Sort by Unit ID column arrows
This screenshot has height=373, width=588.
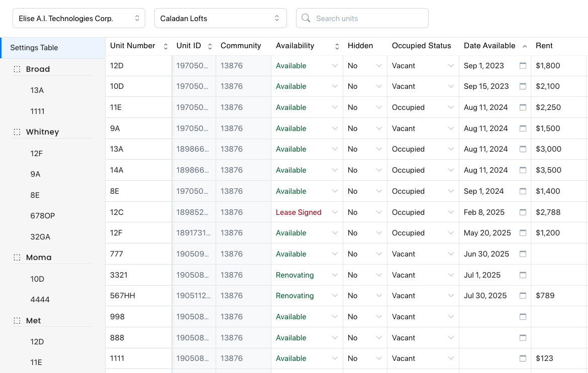coord(210,46)
